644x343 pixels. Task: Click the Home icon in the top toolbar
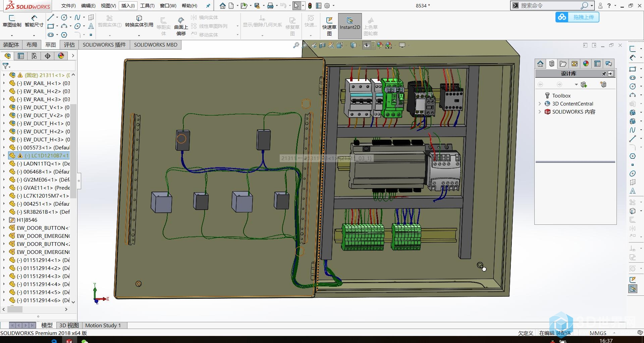click(223, 6)
